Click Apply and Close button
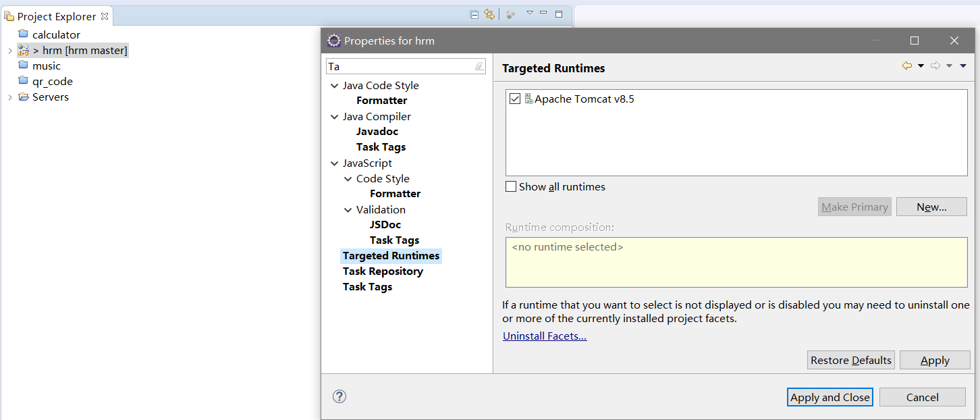 click(x=829, y=397)
